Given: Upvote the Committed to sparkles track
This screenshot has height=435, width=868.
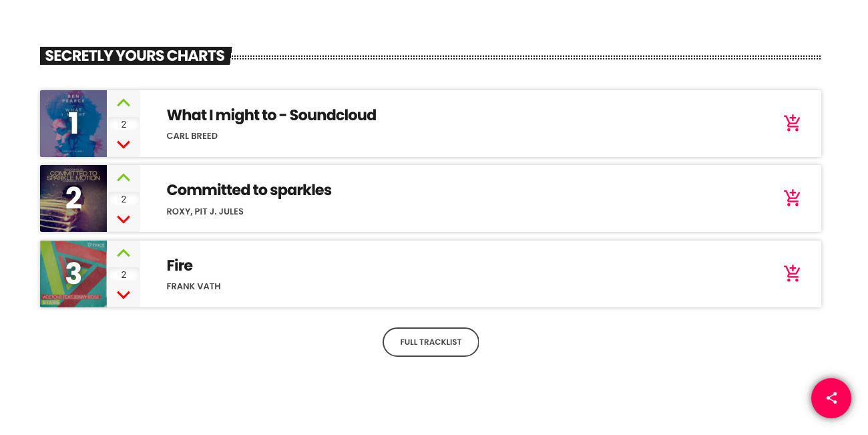Looking at the screenshot, I should (124, 178).
